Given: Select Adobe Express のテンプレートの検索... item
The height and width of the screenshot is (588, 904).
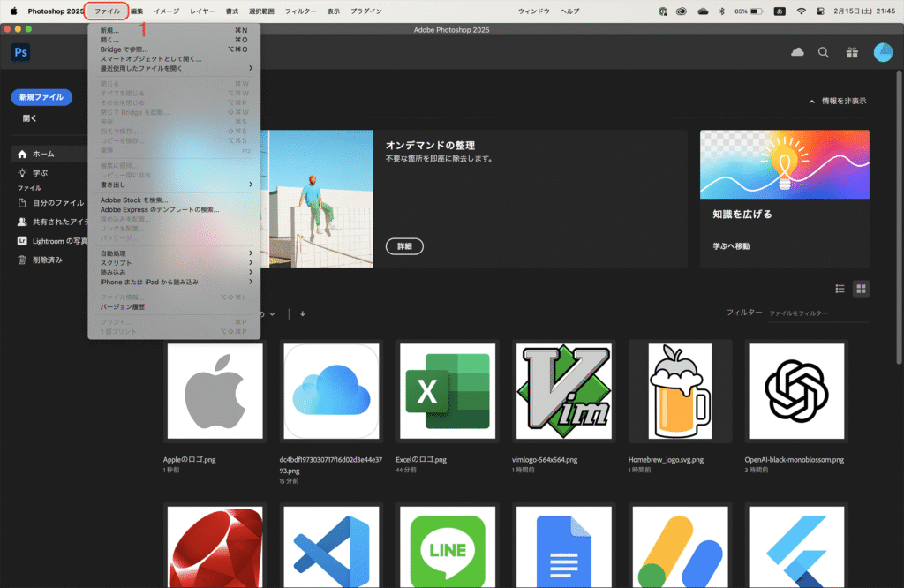Looking at the screenshot, I should tap(174, 209).
